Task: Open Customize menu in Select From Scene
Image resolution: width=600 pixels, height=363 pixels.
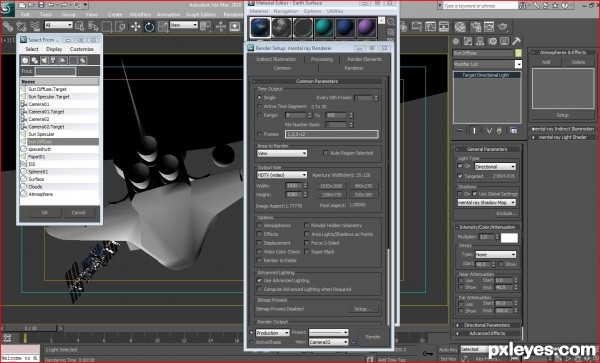Action: click(82, 49)
